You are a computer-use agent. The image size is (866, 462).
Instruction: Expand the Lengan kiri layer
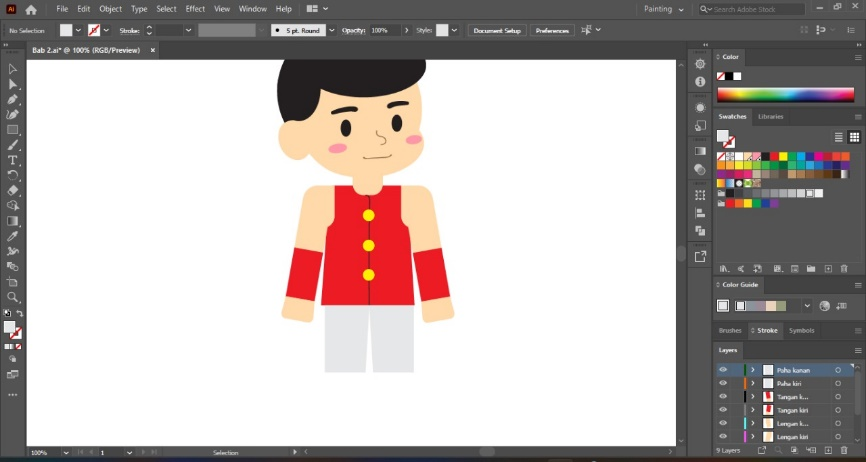coord(752,437)
